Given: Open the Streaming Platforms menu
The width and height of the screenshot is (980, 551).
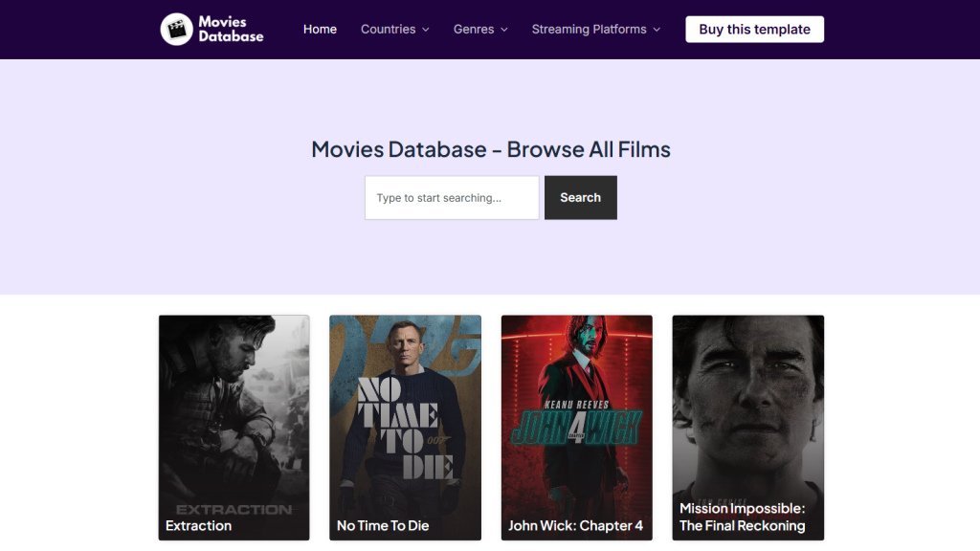Looking at the screenshot, I should click(x=589, y=30).
